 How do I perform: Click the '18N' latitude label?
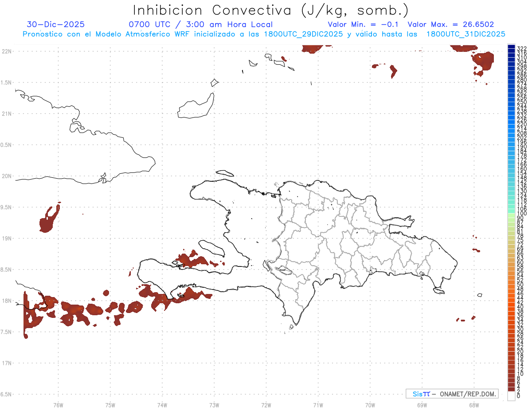[7, 301]
